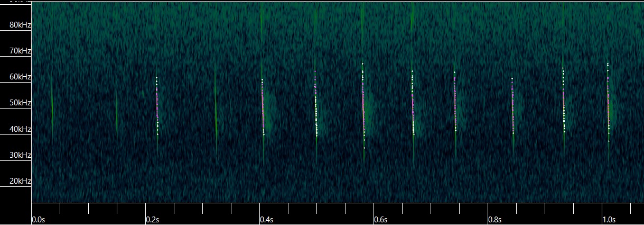Viewport: 644px width, 225px height.
Task: Jump to the 0.6s time marker
Action: 380,219
